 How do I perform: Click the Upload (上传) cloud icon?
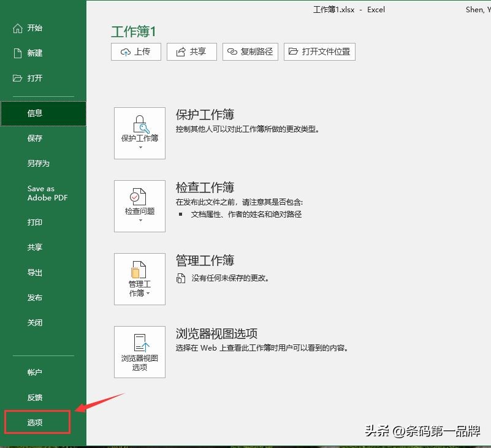coord(125,52)
